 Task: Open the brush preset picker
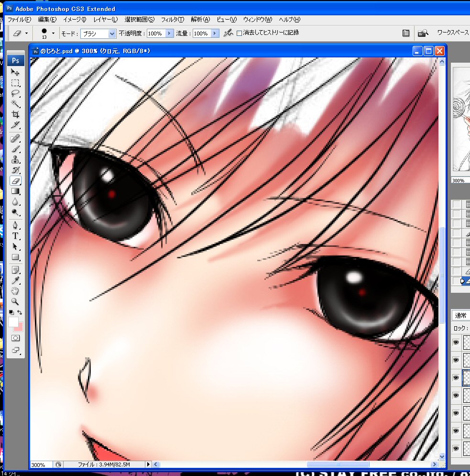(53, 33)
